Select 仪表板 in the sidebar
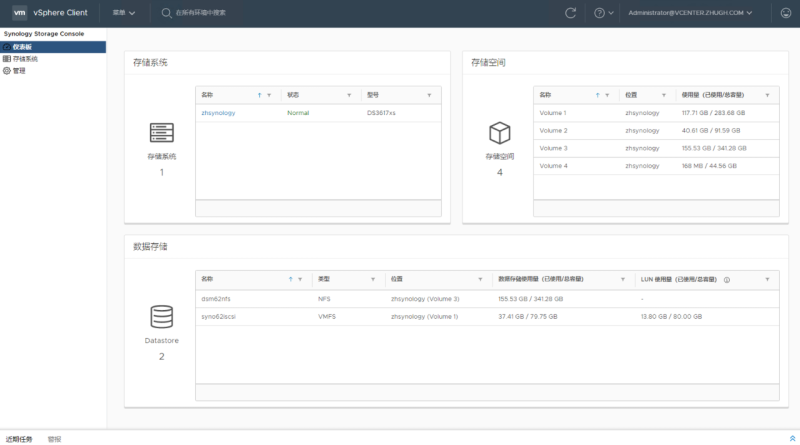This screenshot has height=445, width=800. coord(53,47)
